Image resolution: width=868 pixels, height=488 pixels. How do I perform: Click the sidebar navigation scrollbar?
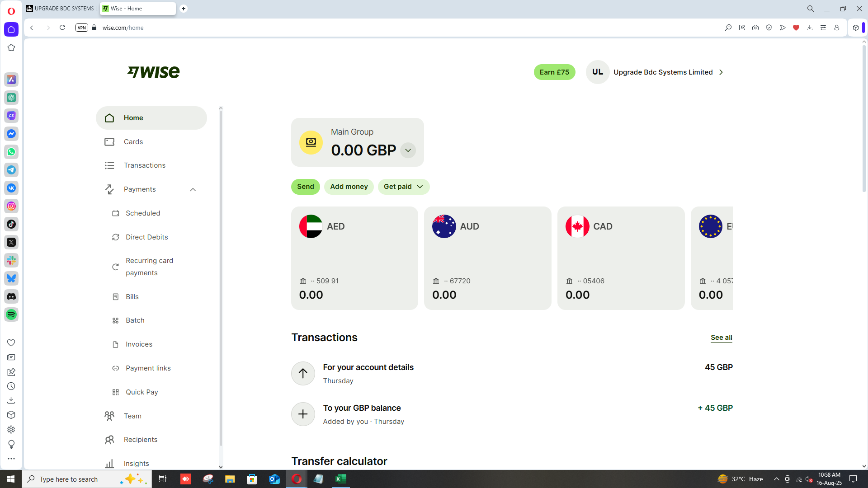point(221,278)
